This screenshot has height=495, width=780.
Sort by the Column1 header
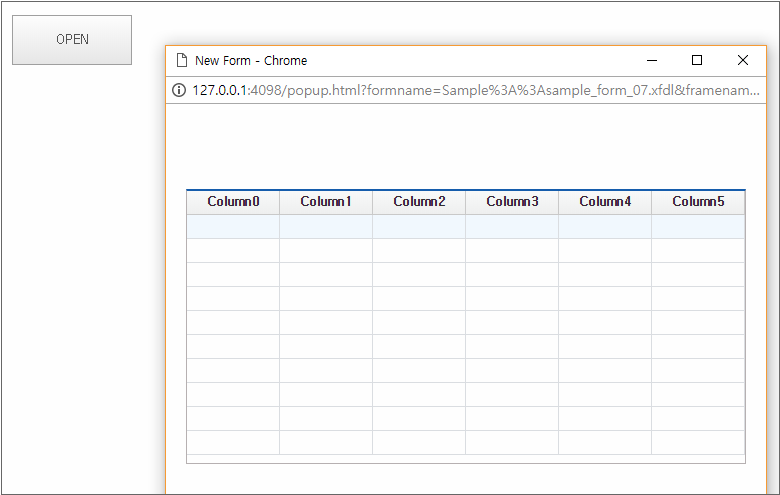pos(326,202)
